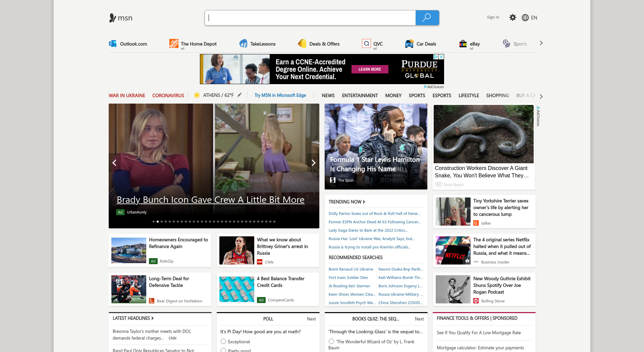Select the last carousel dot indicator
The width and height of the screenshot is (644, 352).
tap(274, 222)
